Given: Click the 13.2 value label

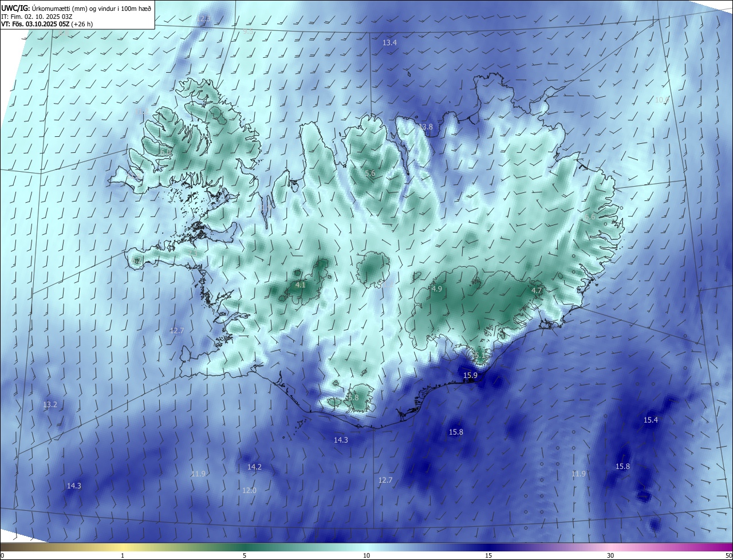Looking at the screenshot, I should (50, 405).
